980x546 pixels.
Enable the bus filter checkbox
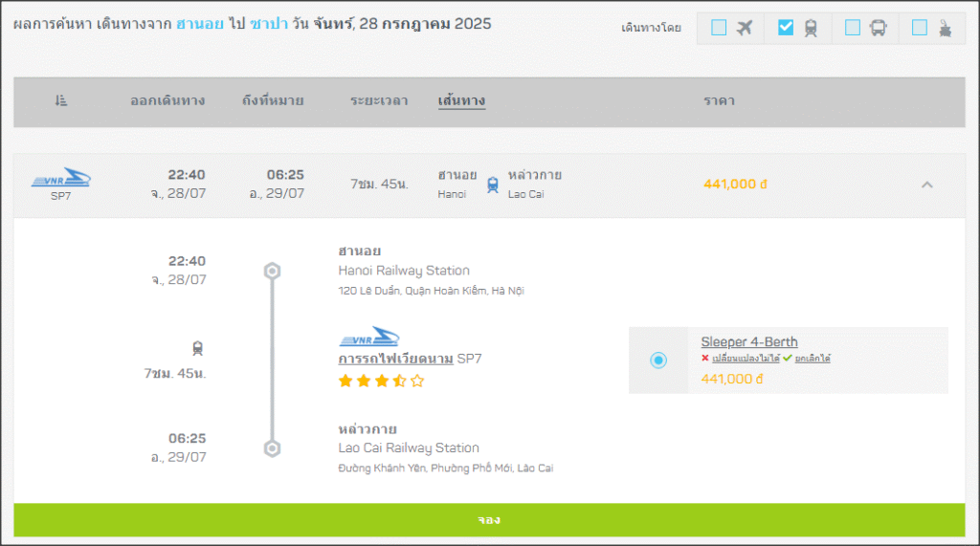[853, 28]
